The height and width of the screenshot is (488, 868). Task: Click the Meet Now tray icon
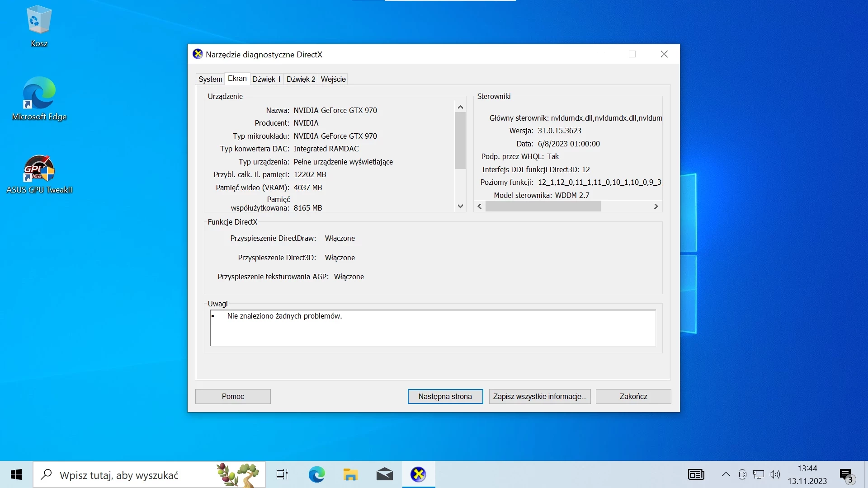(x=742, y=474)
